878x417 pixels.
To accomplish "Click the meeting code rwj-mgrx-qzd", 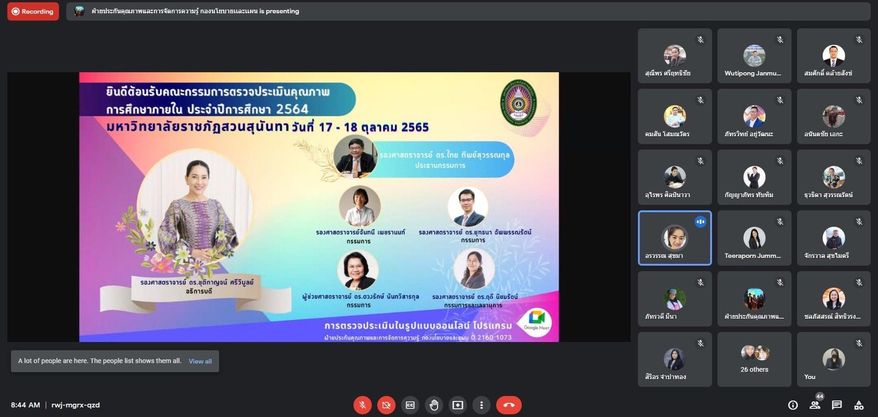I will click(76, 405).
